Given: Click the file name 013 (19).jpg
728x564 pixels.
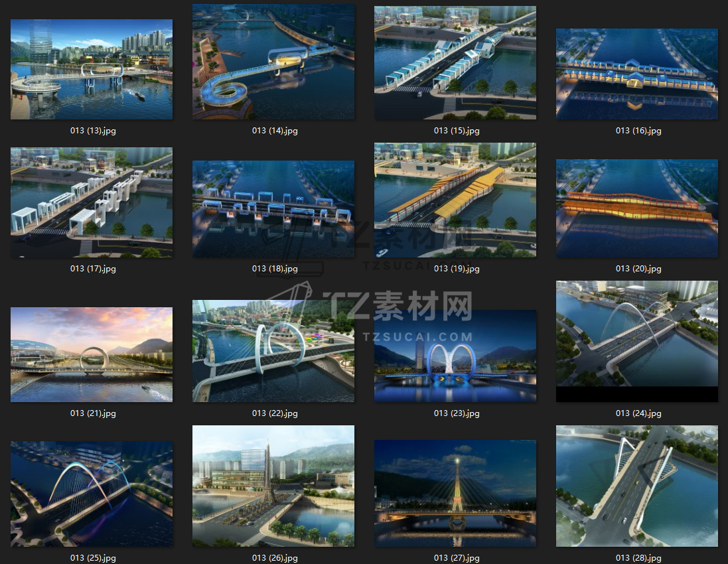Looking at the screenshot, I should pyautogui.click(x=457, y=269).
